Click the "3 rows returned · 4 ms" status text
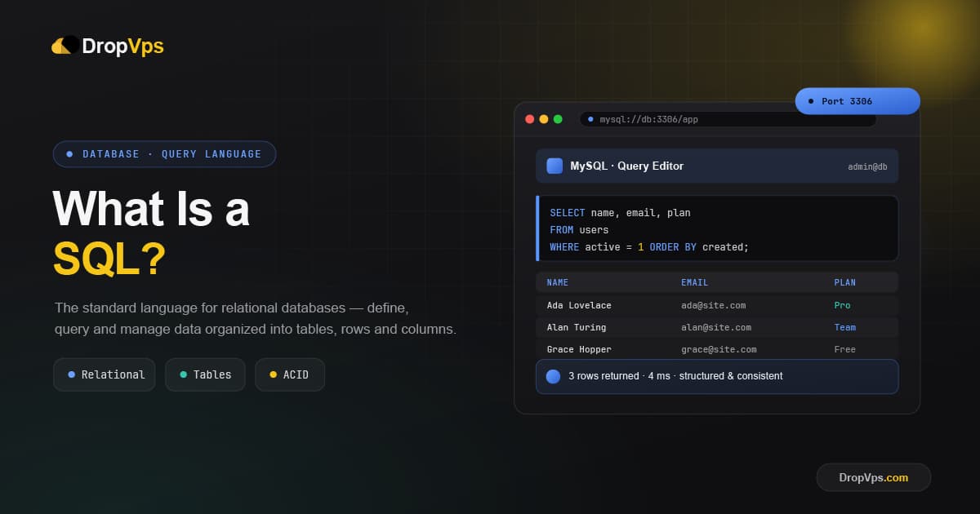Screen dimensions: 980x514 (x=618, y=376)
